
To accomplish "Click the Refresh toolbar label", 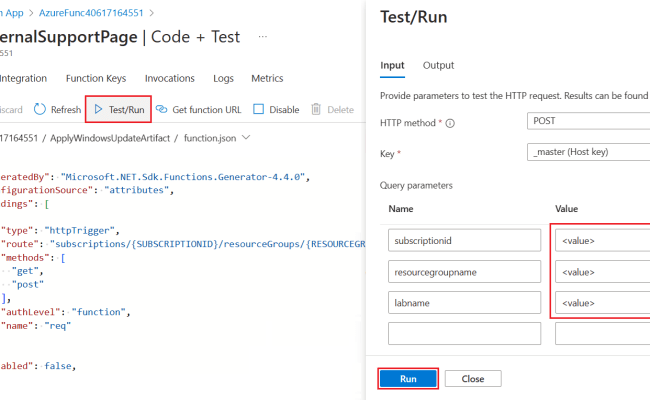I will tap(66, 109).
